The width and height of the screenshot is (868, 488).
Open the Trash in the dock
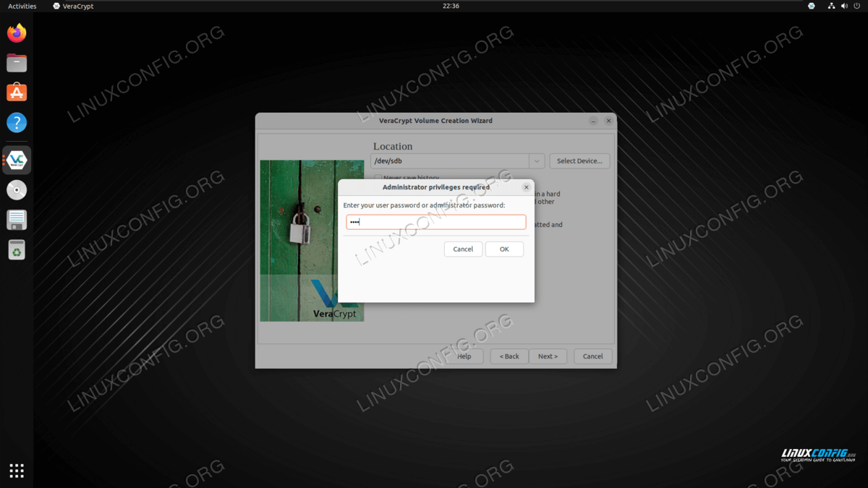pos(17,249)
